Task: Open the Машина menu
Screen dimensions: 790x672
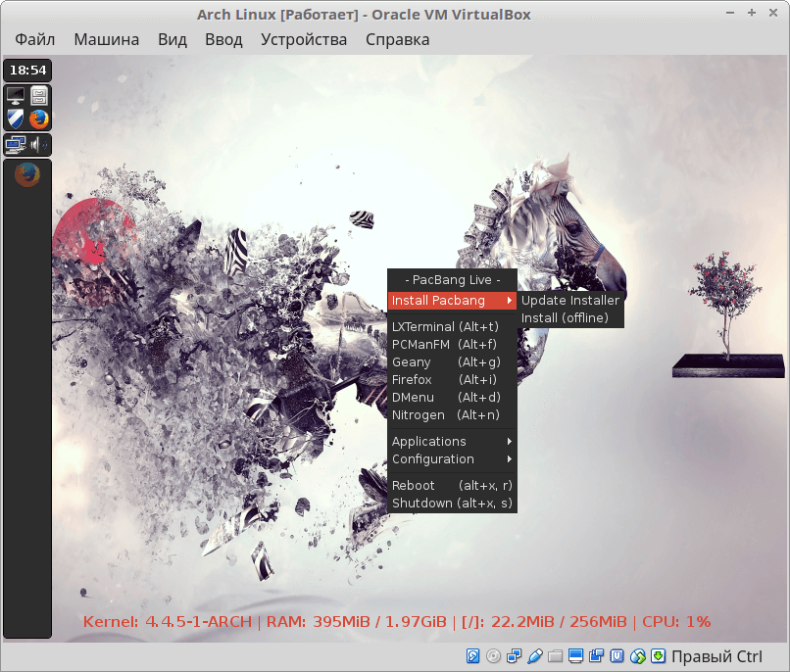Action: point(106,40)
